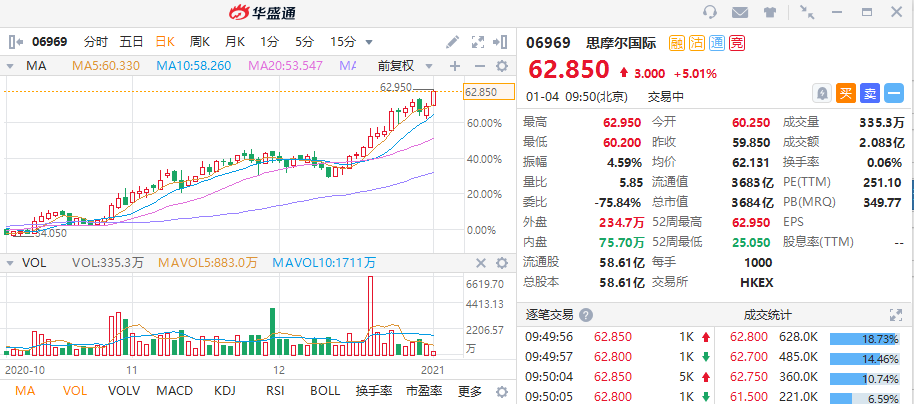The width and height of the screenshot is (914, 404).
Task: Select the drawing pencil tool
Action: 452,41
